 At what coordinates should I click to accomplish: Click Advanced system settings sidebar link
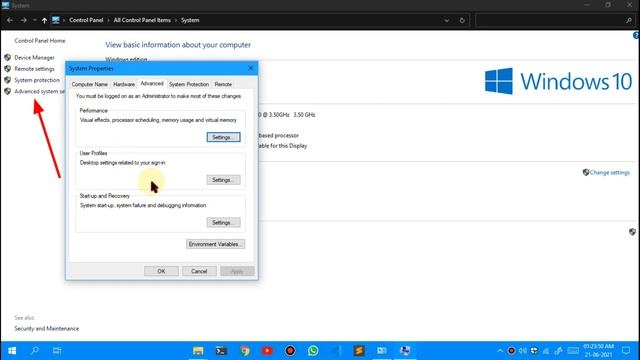[x=40, y=91]
